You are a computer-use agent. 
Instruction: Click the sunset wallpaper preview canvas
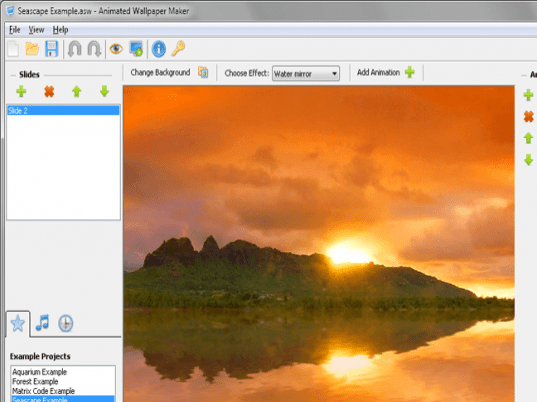click(x=319, y=244)
